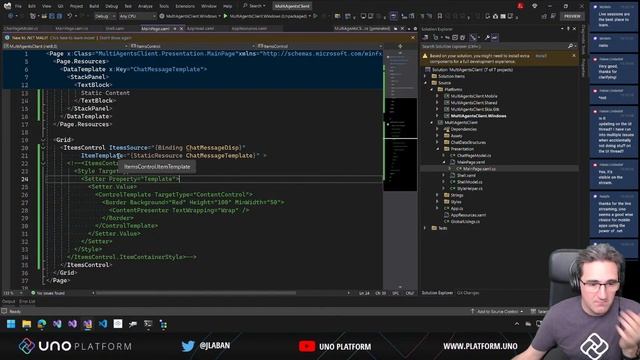This screenshot has width=640, height=360.
Task: Click the PREVIEW button
Action: pos(572,16)
